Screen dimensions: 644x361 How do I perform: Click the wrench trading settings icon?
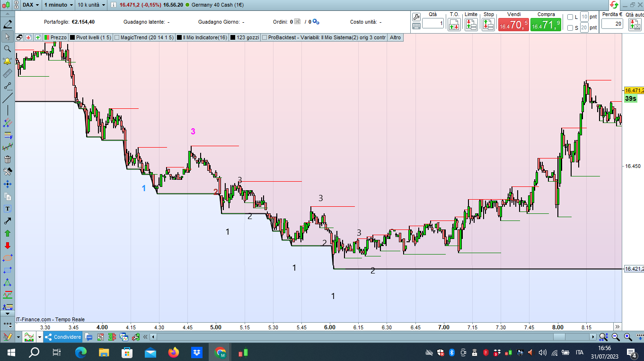coord(416,17)
